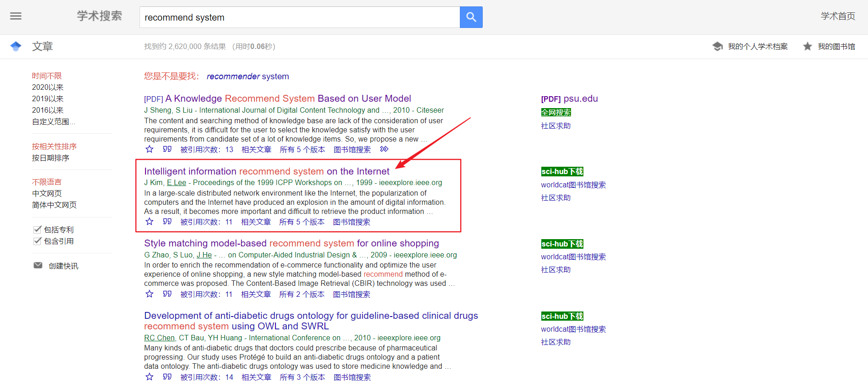The height and width of the screenshot is (388, 868).
Task: Filter to 简体中文网页 language
Action: [x=54, y=205]
